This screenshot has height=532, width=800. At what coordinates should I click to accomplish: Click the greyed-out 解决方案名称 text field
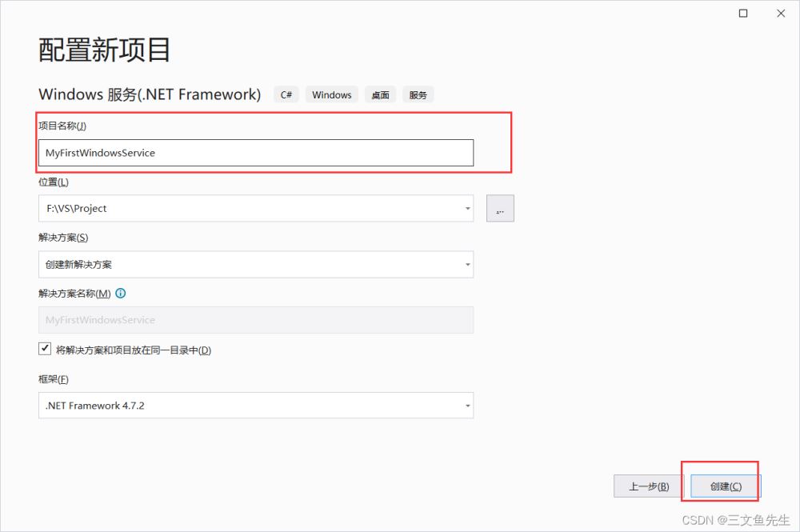255,320
